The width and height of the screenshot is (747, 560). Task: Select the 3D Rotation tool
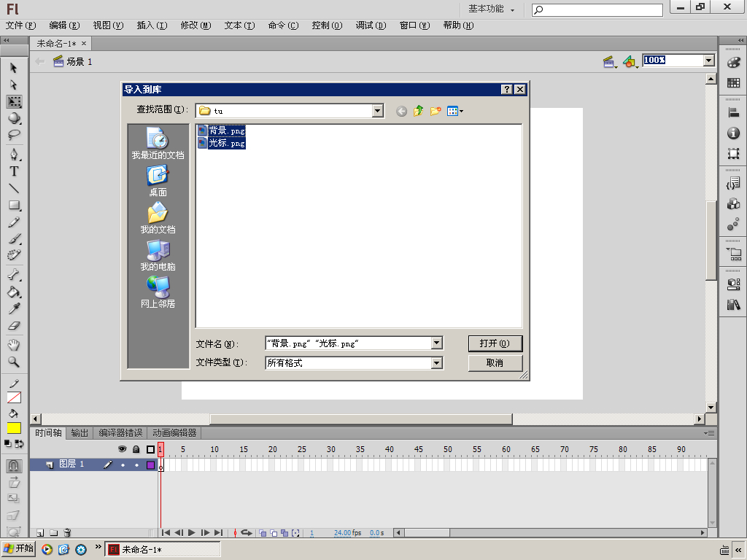tap(14, 118)
